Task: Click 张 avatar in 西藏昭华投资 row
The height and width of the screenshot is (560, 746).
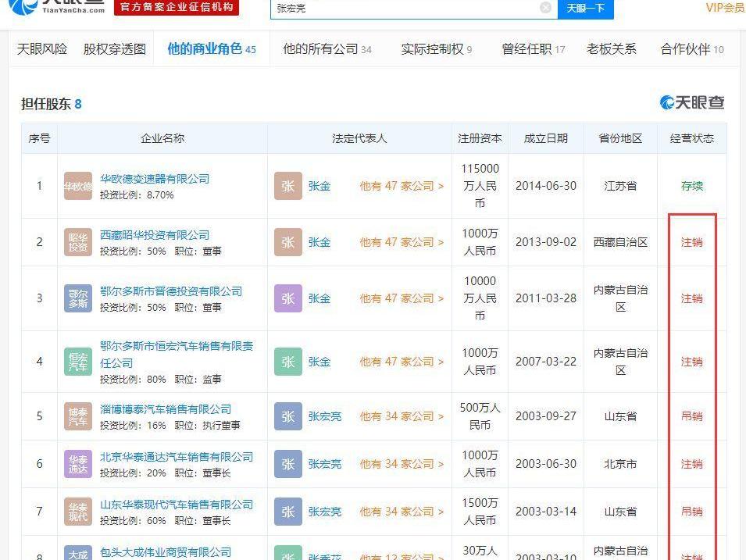Action: (287, 242)
